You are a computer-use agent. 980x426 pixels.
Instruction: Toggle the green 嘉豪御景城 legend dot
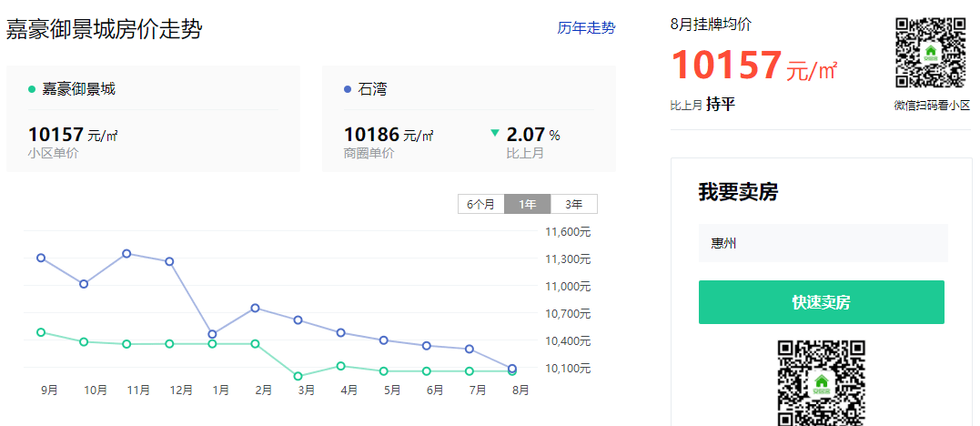point(32,89)
